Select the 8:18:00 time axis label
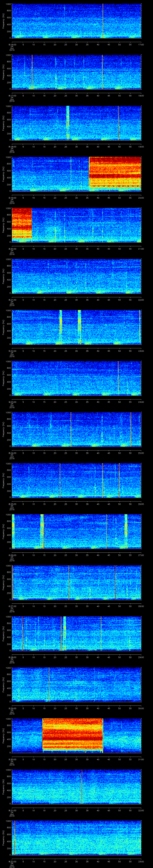Image resolution: width=153 pixels, height=868 pixels. point(12,147)
